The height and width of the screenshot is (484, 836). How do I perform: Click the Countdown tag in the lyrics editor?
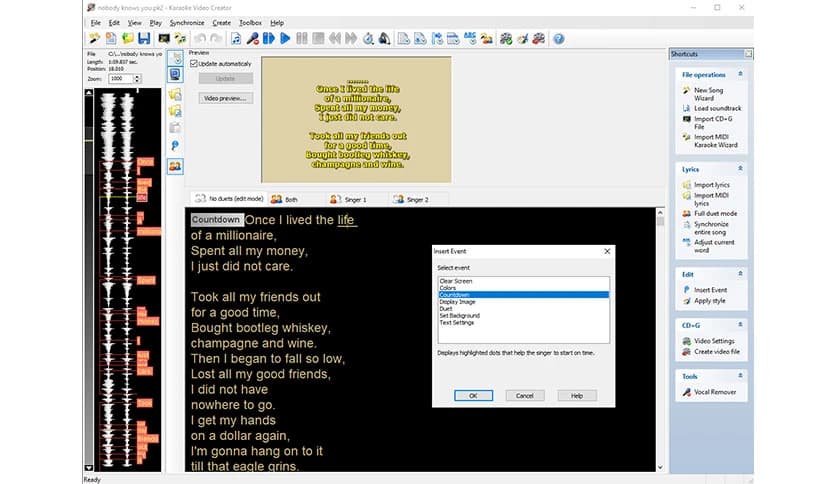pos(216,220)
